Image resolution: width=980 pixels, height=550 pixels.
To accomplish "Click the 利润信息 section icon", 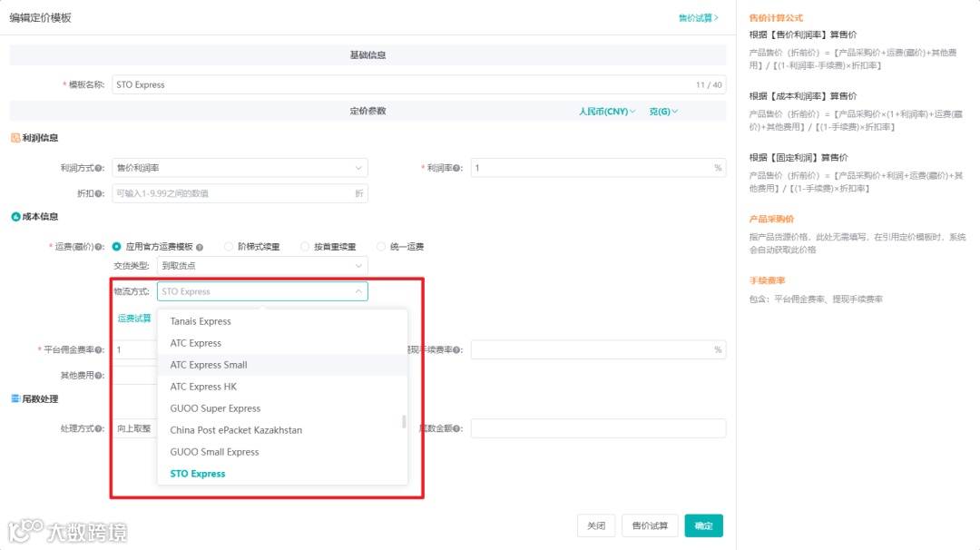I will [x=15, y=138].
